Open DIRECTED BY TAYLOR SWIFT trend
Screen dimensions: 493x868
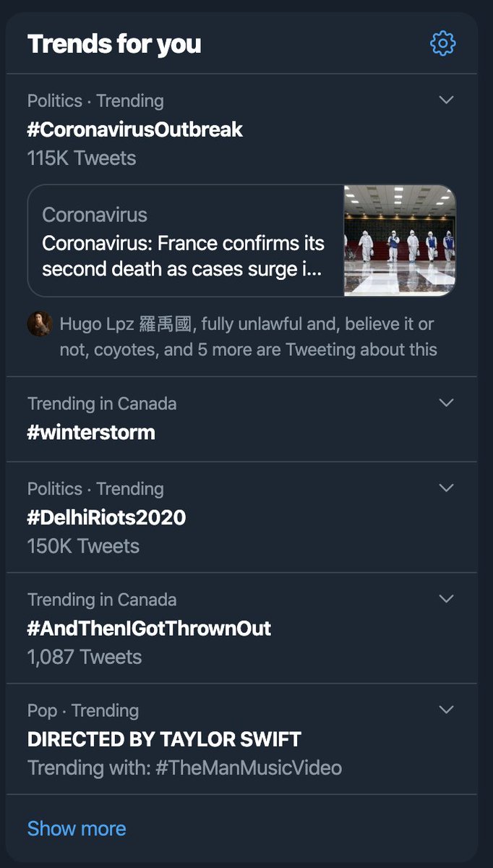164,739
